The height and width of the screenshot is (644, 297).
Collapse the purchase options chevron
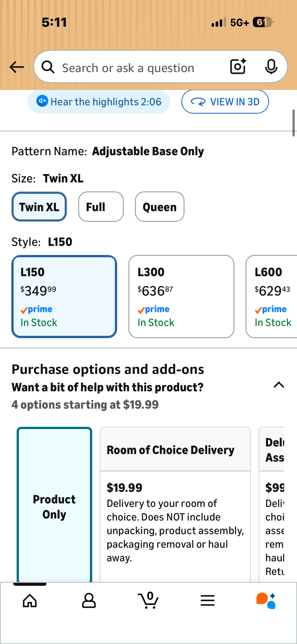click(279, 385)
